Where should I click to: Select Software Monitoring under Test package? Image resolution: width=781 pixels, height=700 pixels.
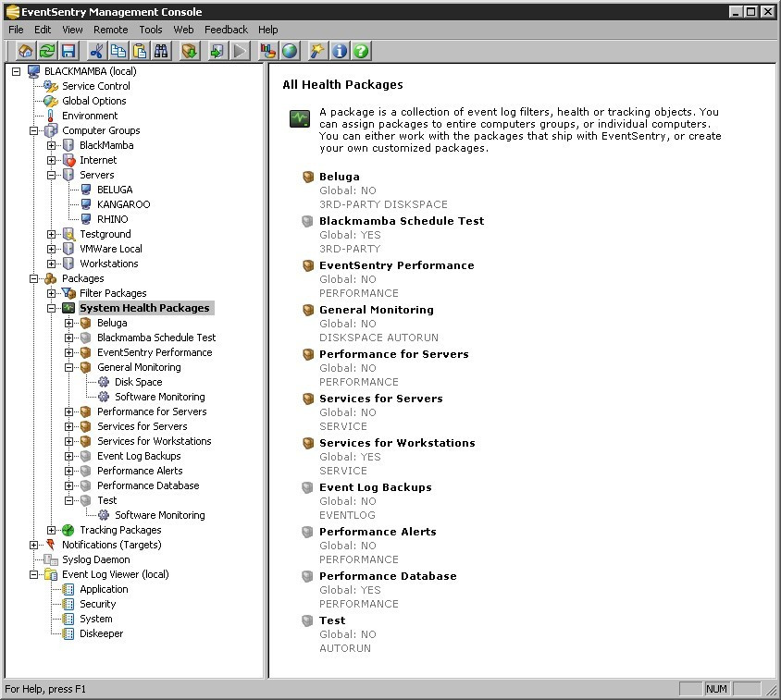(160, 515)
